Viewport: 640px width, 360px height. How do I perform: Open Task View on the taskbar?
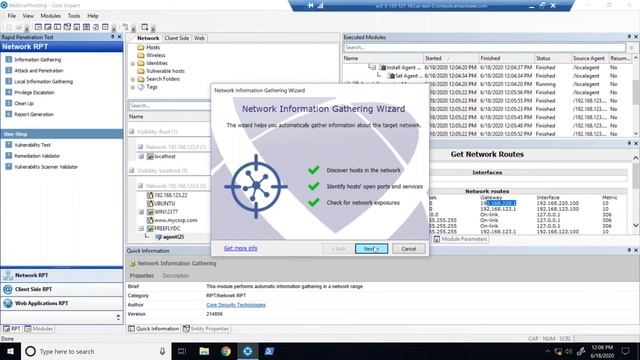point(182,351)
